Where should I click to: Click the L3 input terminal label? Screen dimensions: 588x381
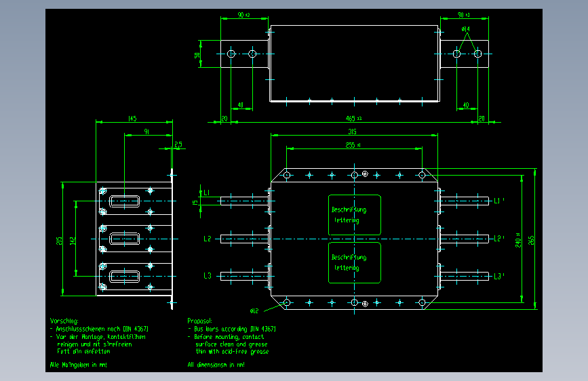click(x=208, y=276)
